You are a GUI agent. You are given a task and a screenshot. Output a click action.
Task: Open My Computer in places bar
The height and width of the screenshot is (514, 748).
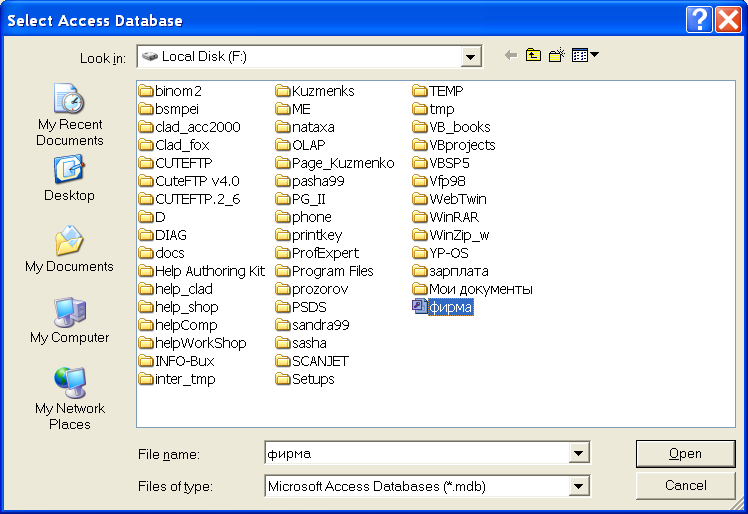click(x=70, y=320)
